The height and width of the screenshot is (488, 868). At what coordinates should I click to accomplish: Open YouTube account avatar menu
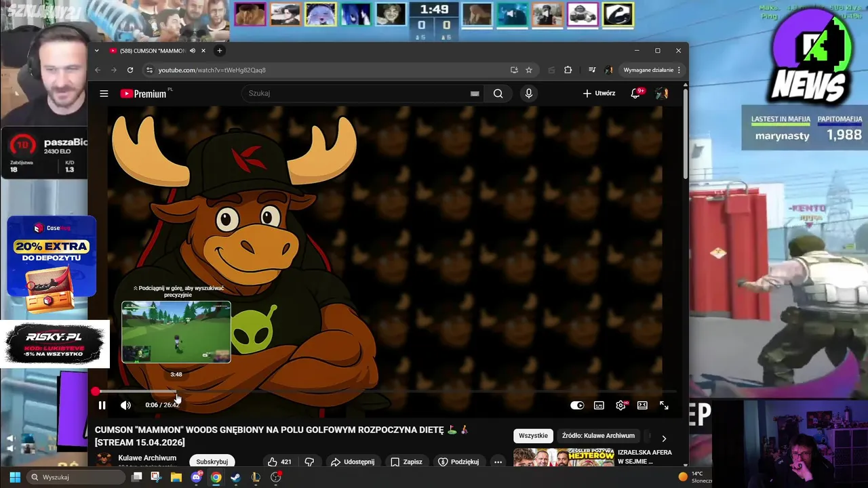click(x=662, y=94)
